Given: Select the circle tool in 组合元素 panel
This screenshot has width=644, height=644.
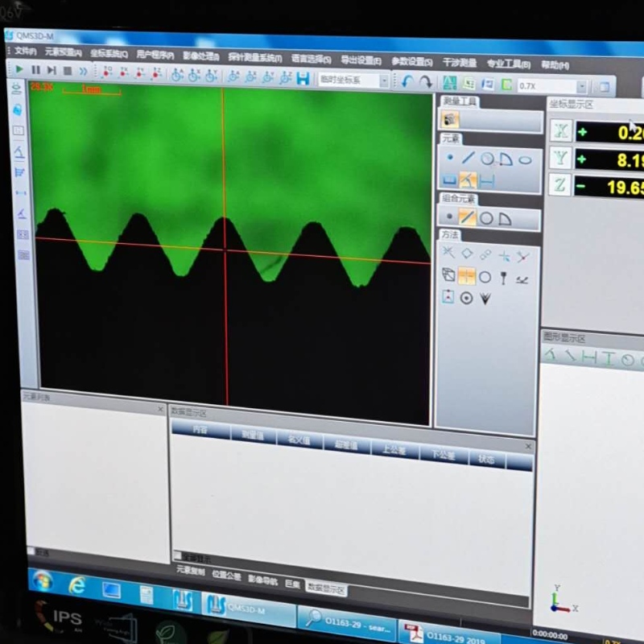Looking at the screenshot, I should click(486, 218).
